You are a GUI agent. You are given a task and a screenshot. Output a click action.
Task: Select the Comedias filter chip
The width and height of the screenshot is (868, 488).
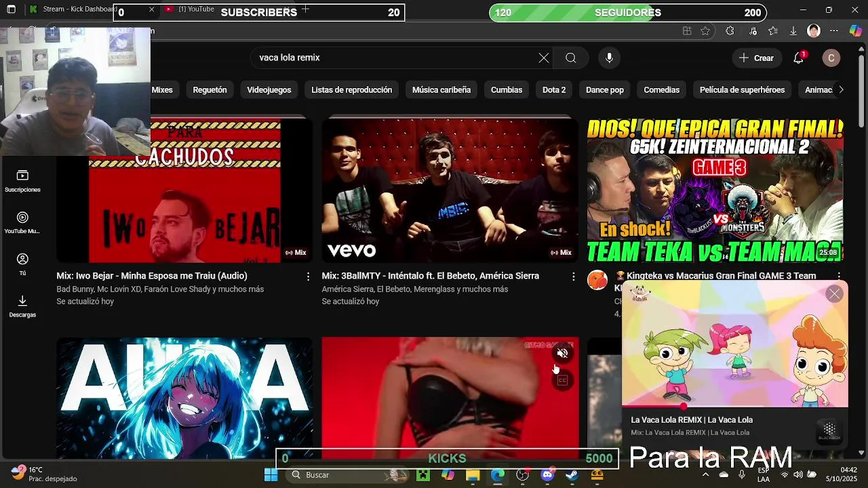coord(662,89)
